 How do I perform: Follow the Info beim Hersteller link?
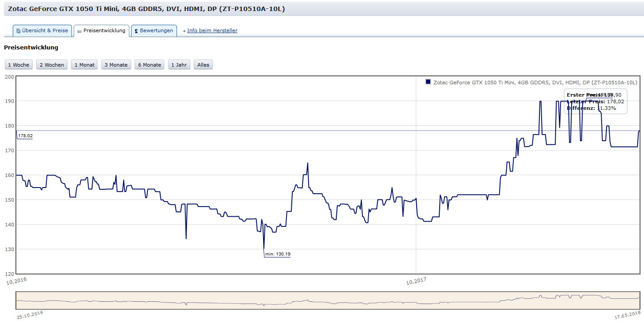pos(212,30)
